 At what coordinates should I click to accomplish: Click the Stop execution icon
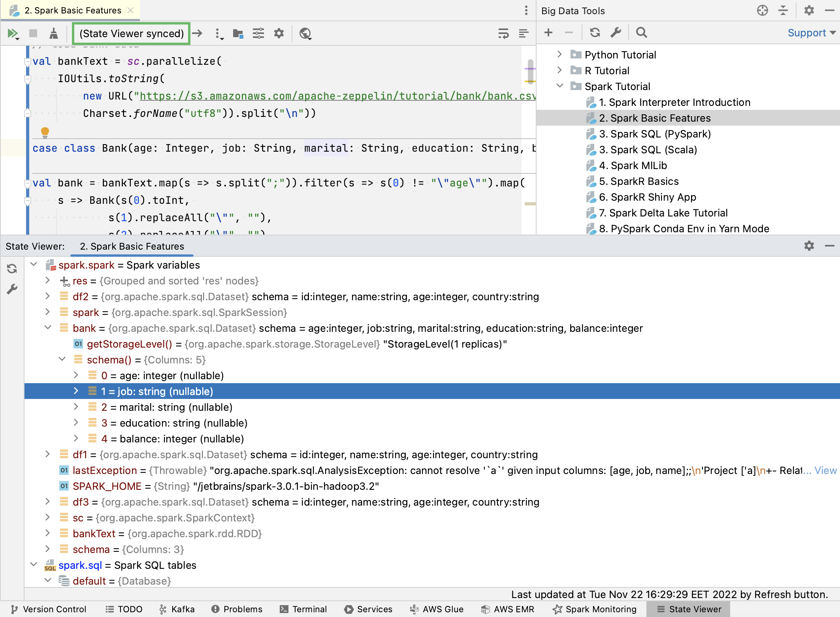33,33
